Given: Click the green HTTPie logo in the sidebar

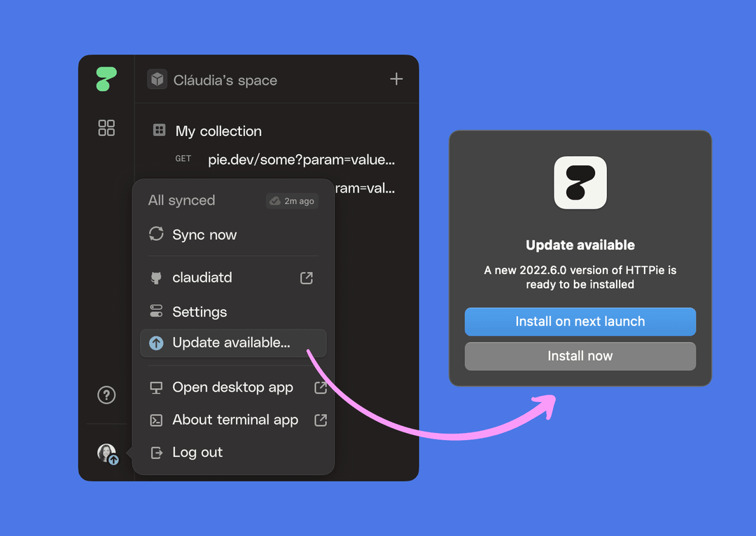Looking at the screenshot, I should tap(106, 79).
